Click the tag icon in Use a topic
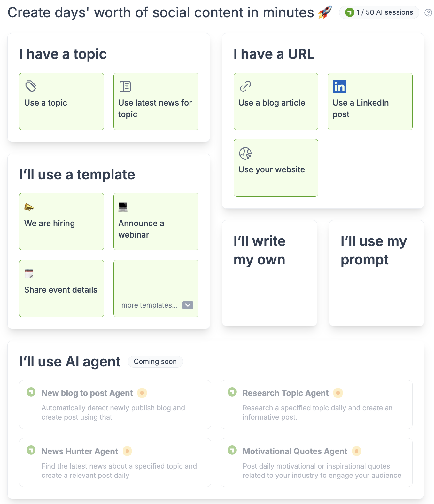The image size is (434, 504). click(x=31, y=86)
